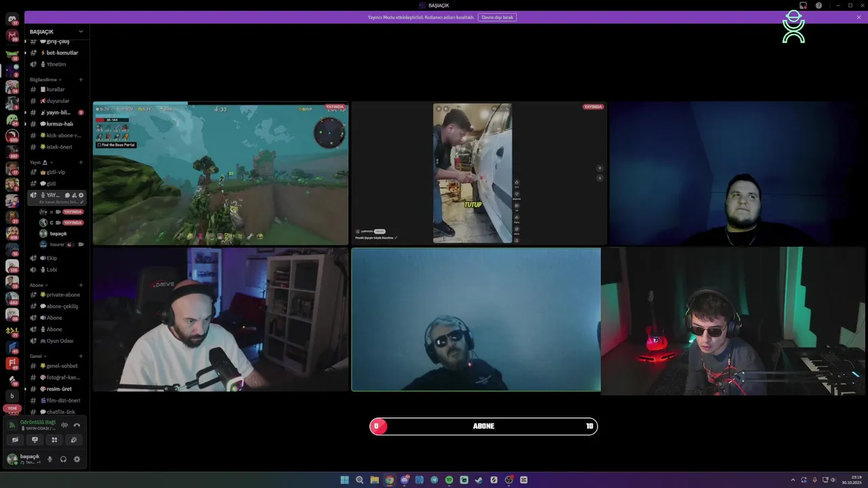Open duyurular channel
This screenshot has width=868, height=488.
[56, 101]
